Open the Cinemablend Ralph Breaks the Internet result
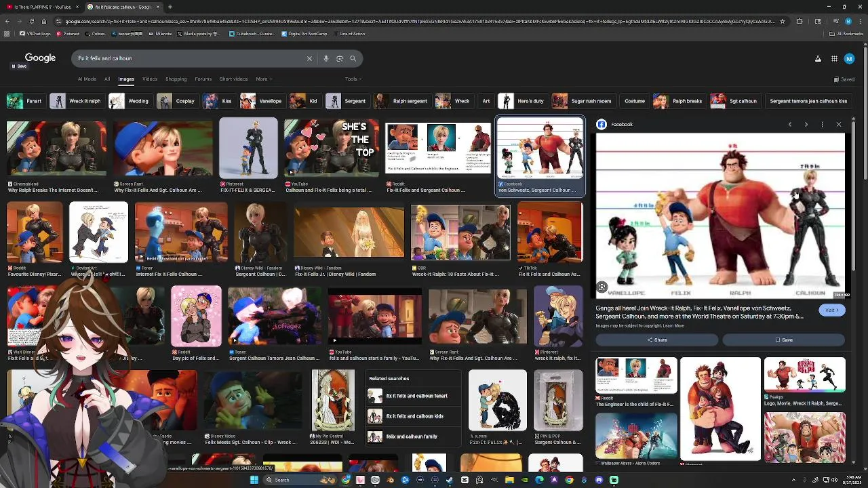 pos(56,157)
